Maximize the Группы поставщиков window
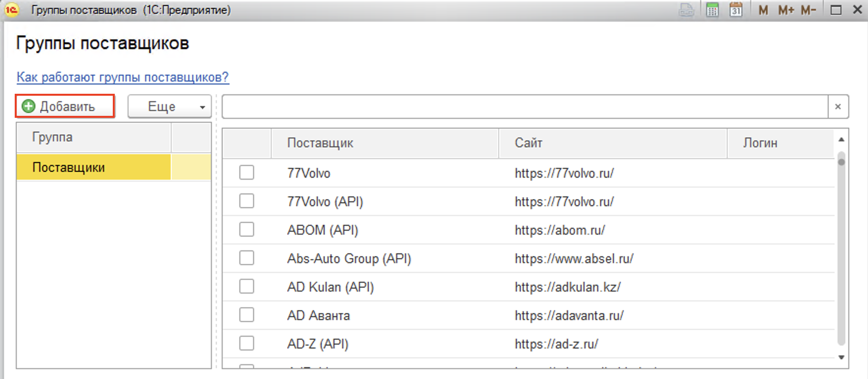This screenshot has width=868, height=379. pos(836,10)
